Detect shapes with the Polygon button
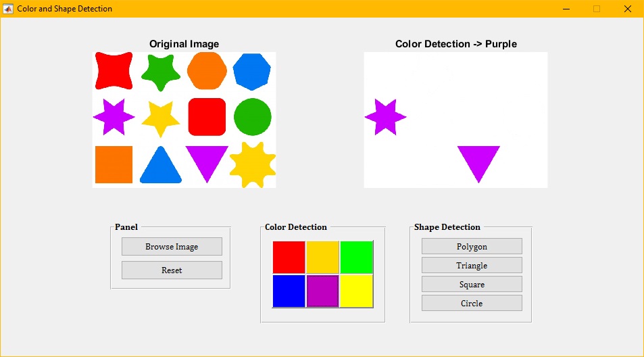The height and width of the screenshot is (357, 644). coord(472,247)
